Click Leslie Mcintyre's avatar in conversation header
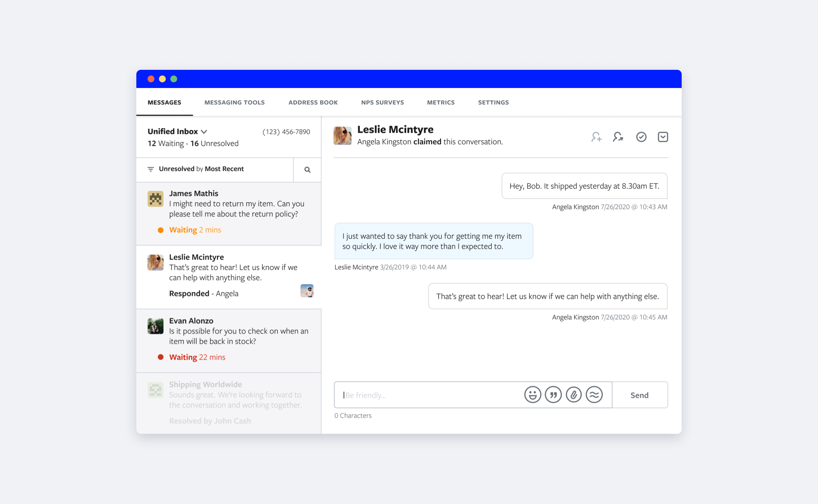Viewport: 818px width, 504px height. click(342, 136)
